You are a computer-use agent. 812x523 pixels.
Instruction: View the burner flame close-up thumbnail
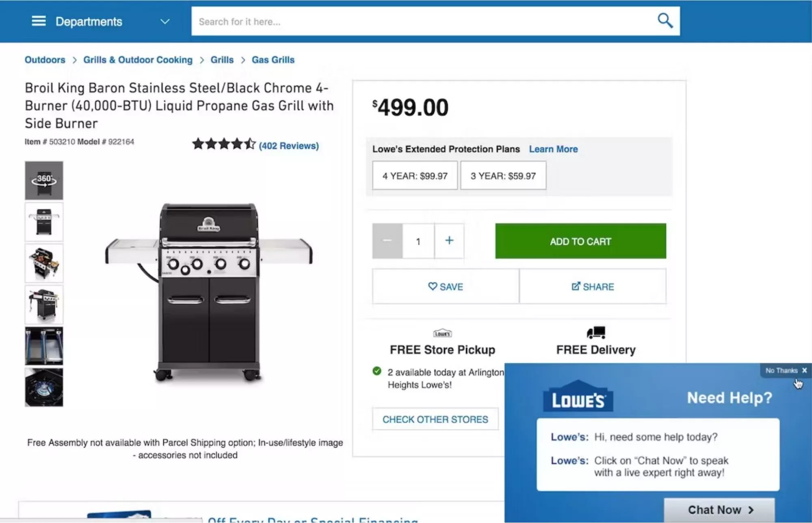(x=44, y=387)
